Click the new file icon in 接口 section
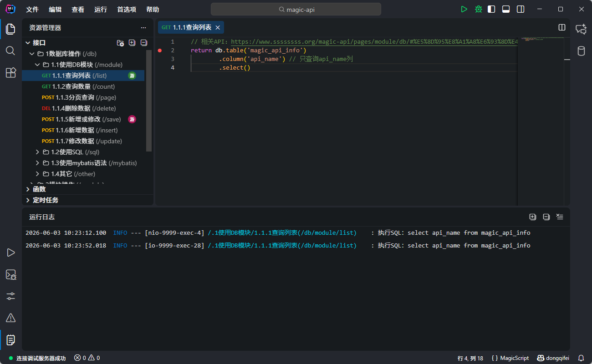Image resolution: width=592 pixels, height=364 pixels. (132, 43)
